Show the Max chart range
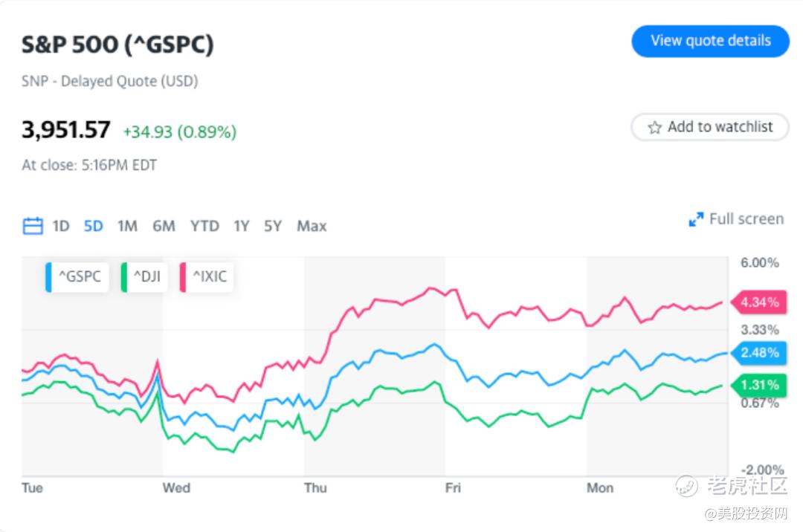The width and height of the screenshot is (803, 532). [x=312, y=226]
